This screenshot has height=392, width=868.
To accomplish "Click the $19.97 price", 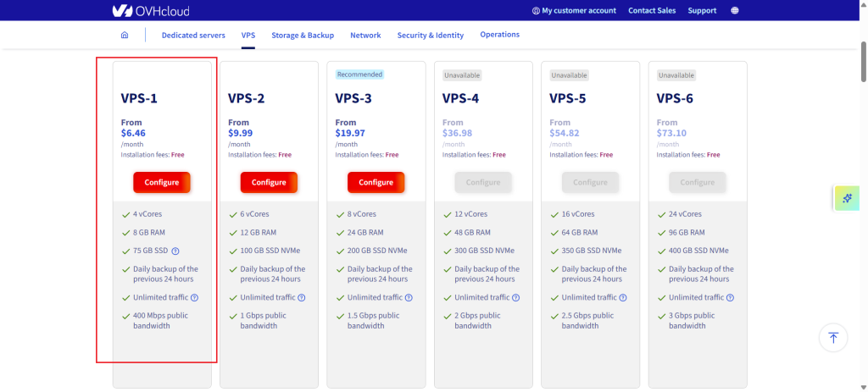I will coord(350,133).
